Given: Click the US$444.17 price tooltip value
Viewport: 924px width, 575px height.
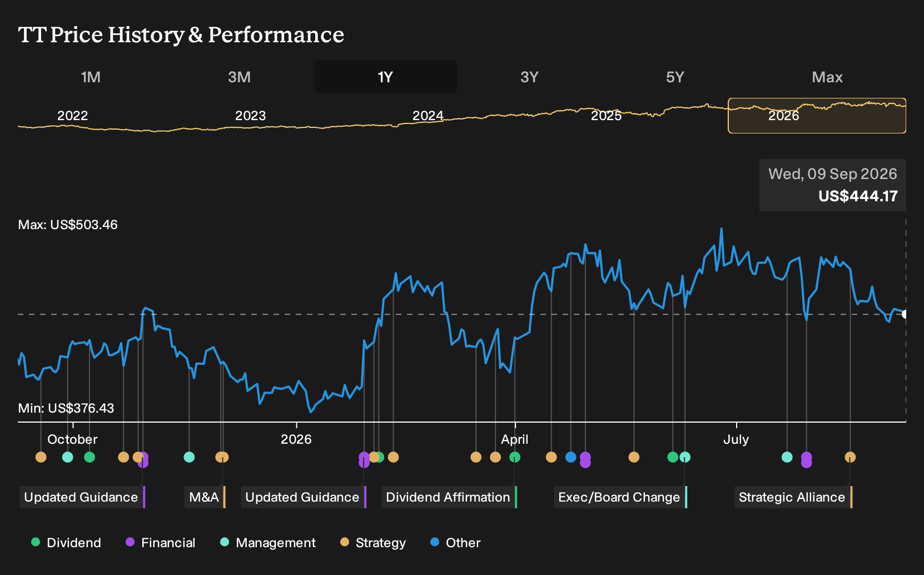Looking at the screenshot, I should 858,196.
